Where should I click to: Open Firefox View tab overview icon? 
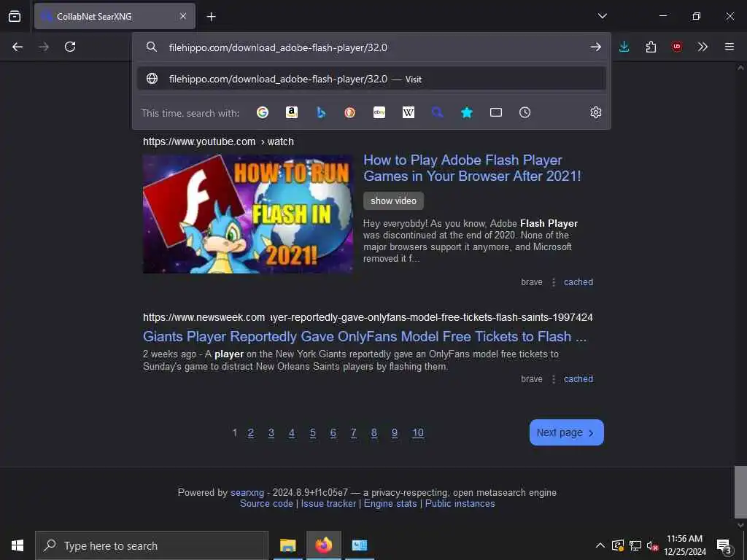[x=15, y=16]
